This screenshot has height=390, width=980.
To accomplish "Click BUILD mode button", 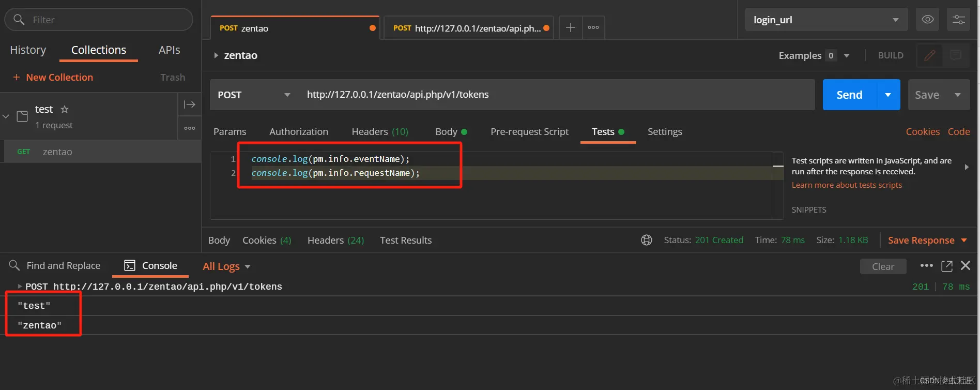I will click(891, 55).
